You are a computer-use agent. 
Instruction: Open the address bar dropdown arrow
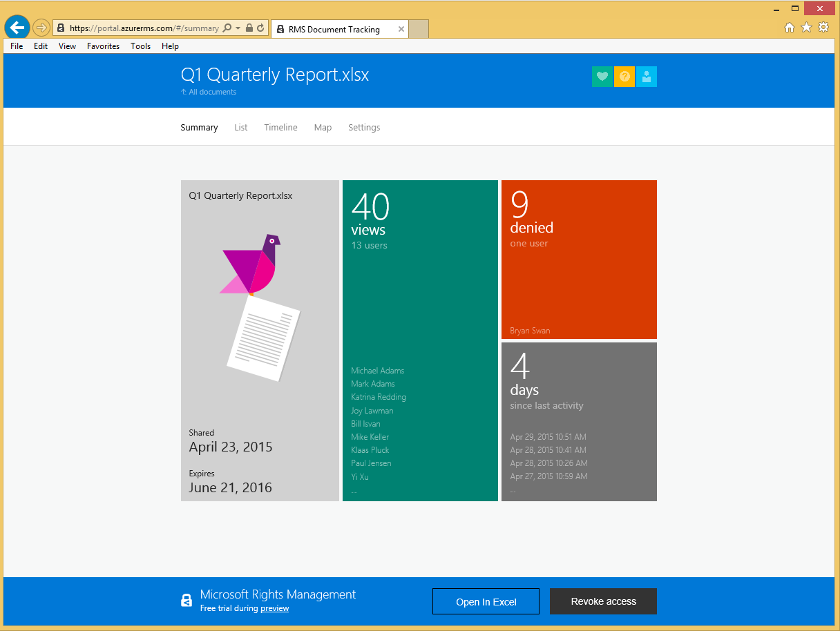click(x=238, y=28)
